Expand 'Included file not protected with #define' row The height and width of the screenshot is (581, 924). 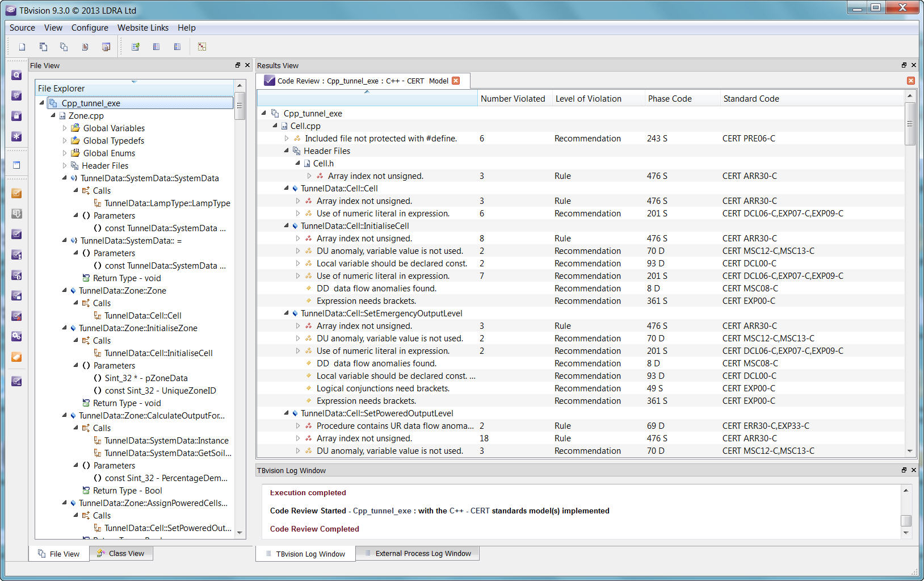point(287,139)
